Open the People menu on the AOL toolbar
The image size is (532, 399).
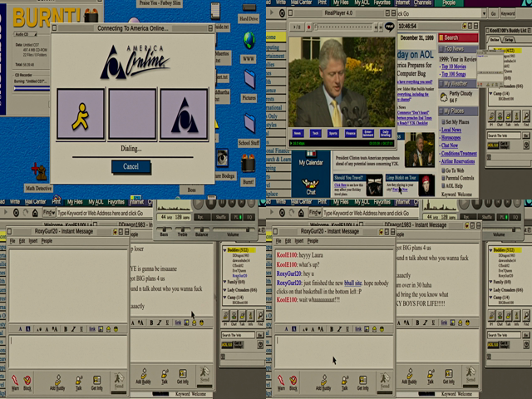[x=449, y=2]
